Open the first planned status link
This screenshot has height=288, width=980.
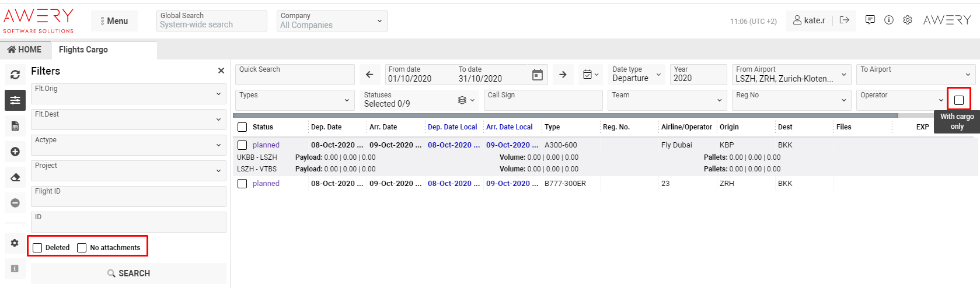click(x=266, y=145)
